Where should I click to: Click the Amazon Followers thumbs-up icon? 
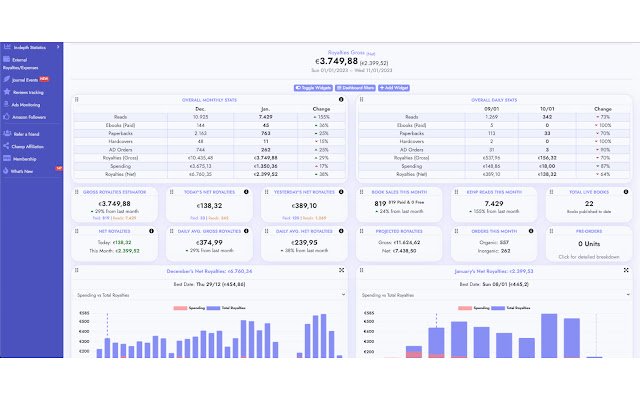click(x=6, y=116)
